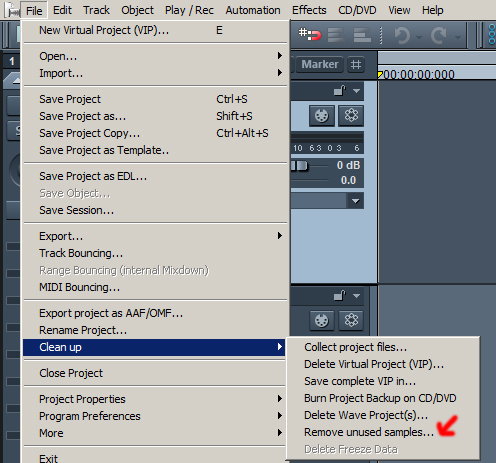Viewport: 496px width, 463px height.
Task: Click the yellow timeline start marker
Action: coord(380,74)
